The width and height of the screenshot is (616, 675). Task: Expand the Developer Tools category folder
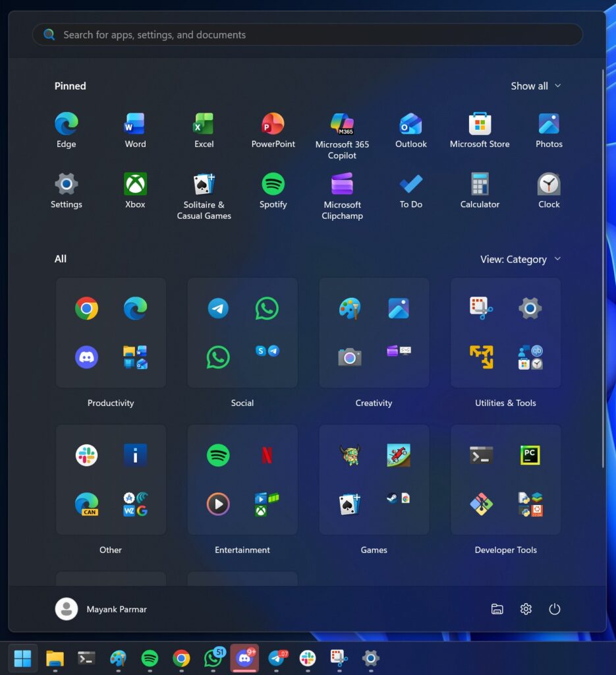click(505, 479)
